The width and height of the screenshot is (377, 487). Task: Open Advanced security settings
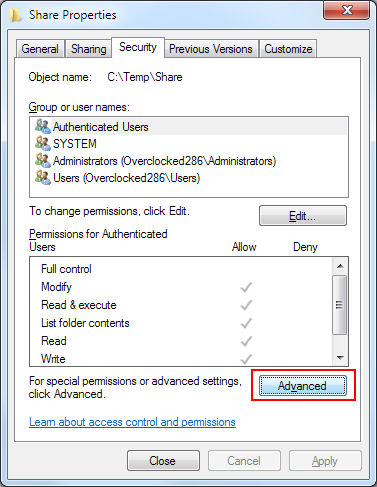[x=303, y=386]
